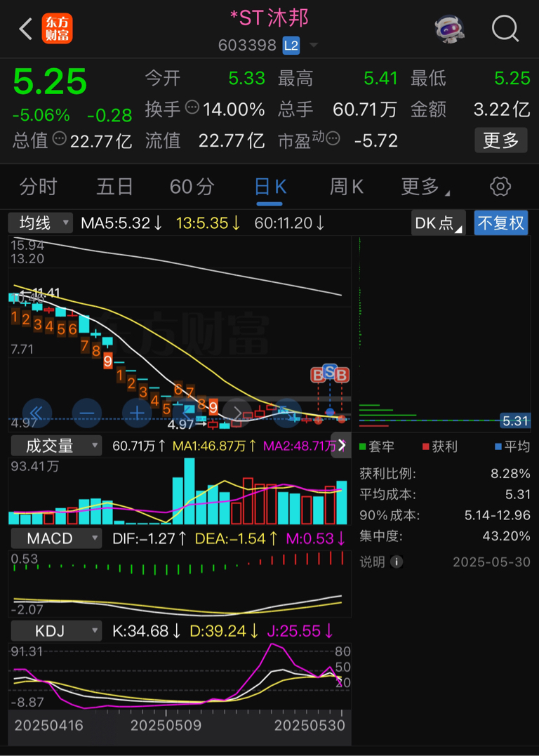Open the 更多 periods dropdown tab
Image resolution: width=539 pixels, height=756 pixels.
point(425,187)
